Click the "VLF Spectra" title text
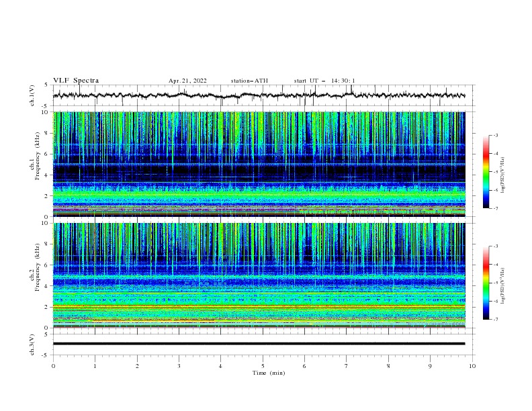This screenshot has height=411, width=532. pyautogui.click(x=76, y=81)
